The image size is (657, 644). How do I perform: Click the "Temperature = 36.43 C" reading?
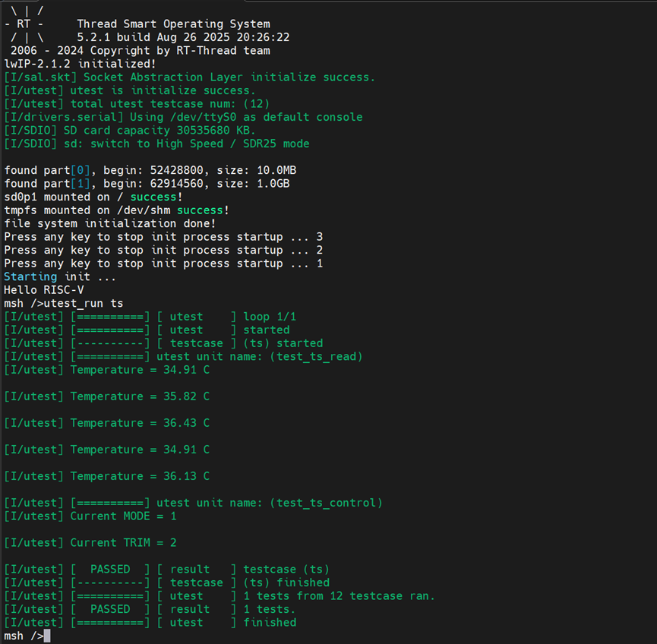[107, 423]
